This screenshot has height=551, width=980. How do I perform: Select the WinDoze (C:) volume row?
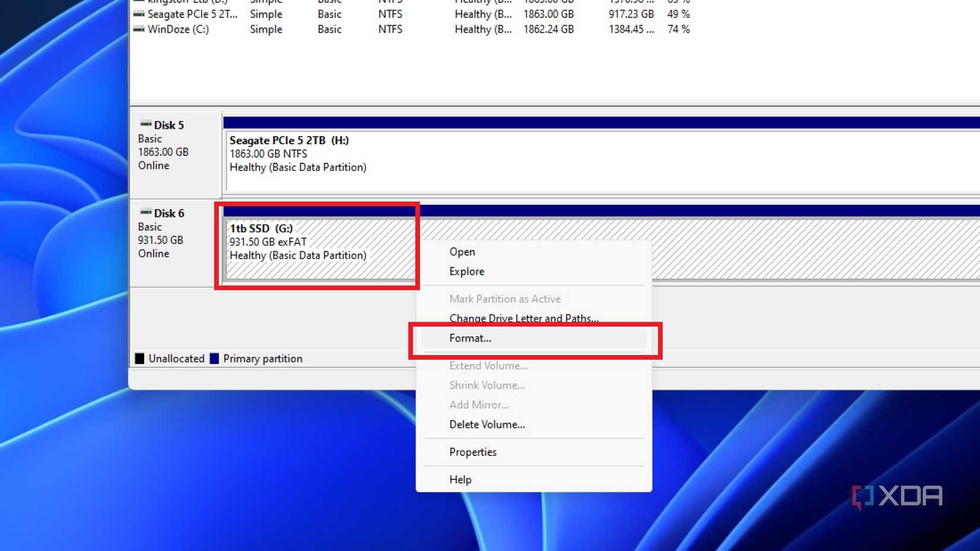[412, 29]
